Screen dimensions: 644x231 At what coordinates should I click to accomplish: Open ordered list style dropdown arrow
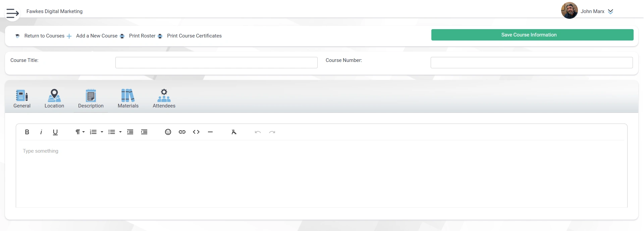[102, 132]
